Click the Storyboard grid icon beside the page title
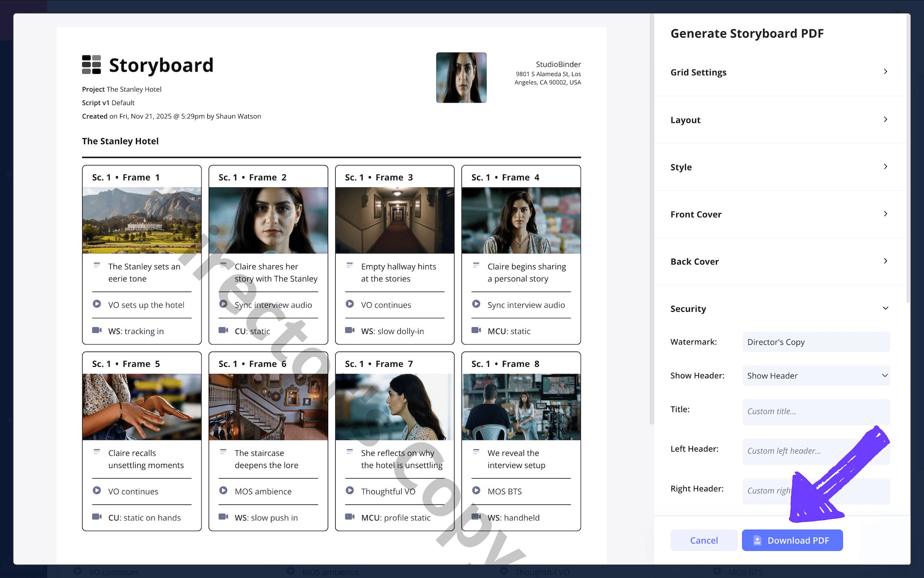The width and height of the screenshot is (924, 578). point(90,64)
